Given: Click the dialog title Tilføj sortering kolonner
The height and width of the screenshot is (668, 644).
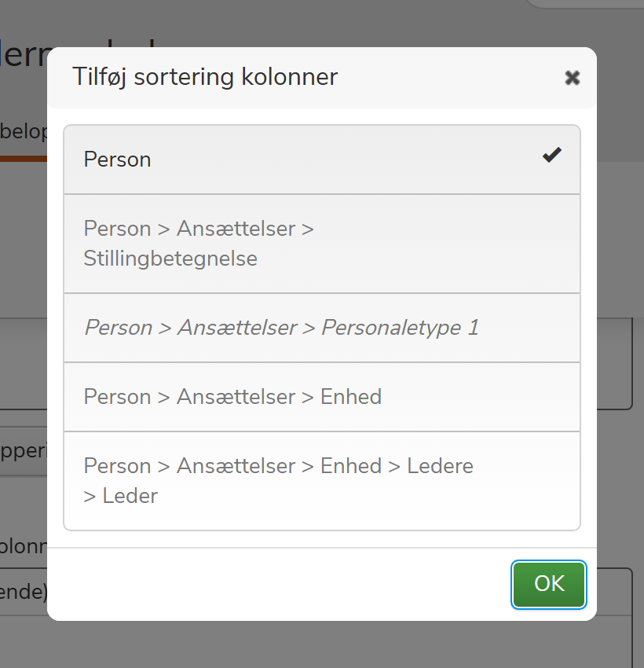Looking at the screenshot, I should 205,77.
